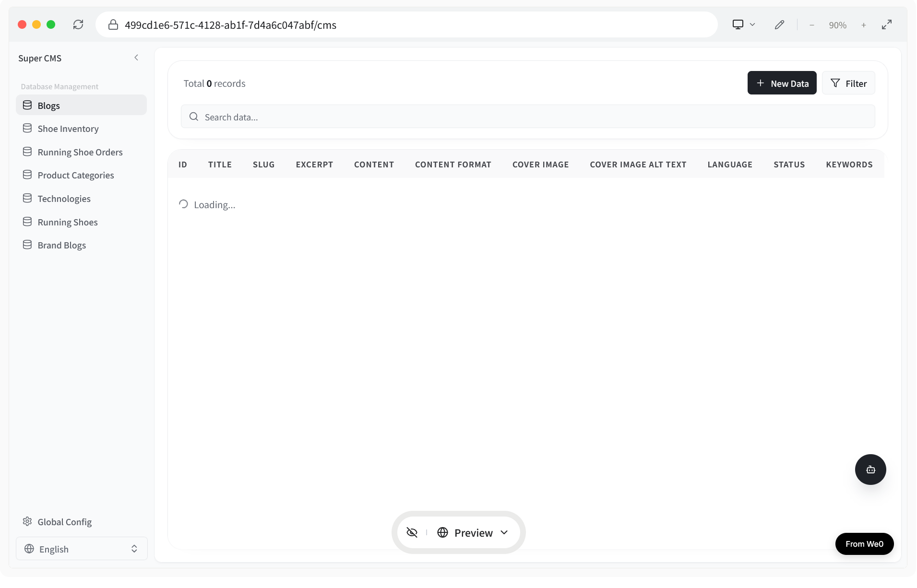
Task: Decrease zoom with the minus button
Action: coord(812,25)
